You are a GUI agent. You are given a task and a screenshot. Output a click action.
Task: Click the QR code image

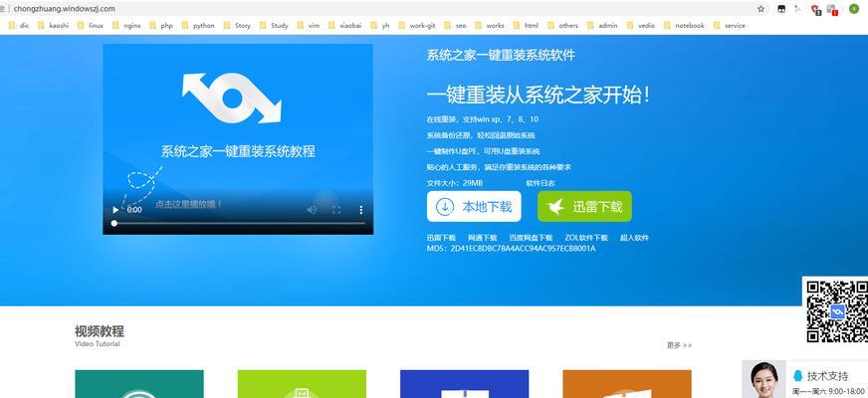pyautogui.click(x=836, y=311)
